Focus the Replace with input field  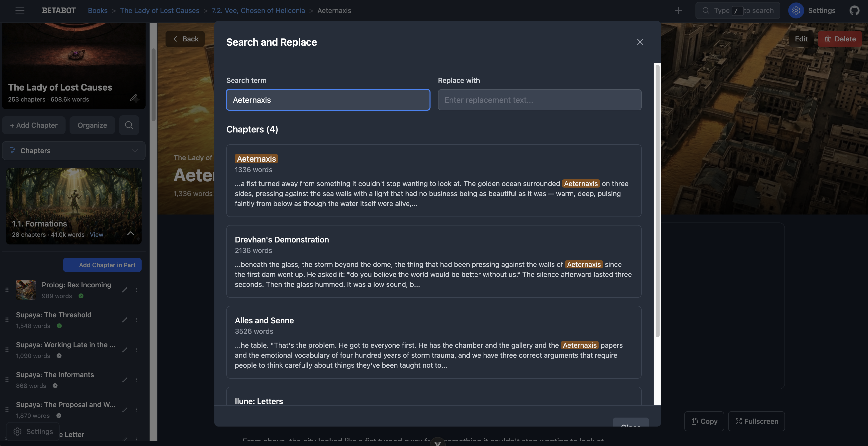539,100
